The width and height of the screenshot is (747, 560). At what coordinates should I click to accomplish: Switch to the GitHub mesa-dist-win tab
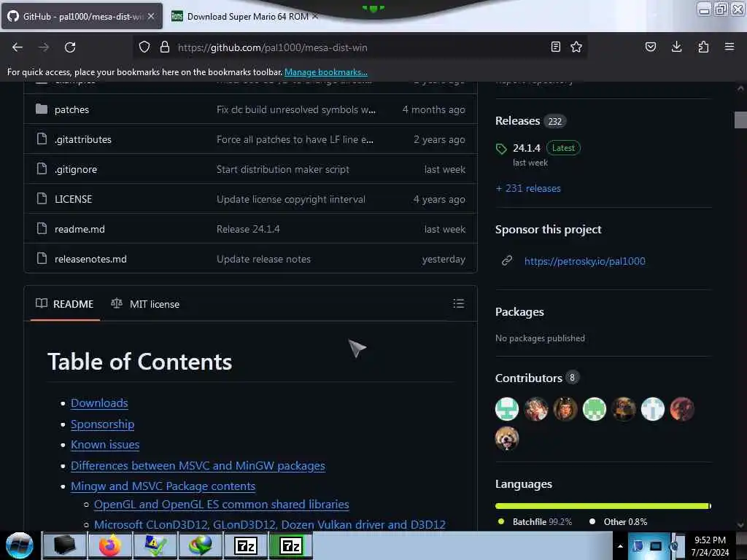(81, 16)
